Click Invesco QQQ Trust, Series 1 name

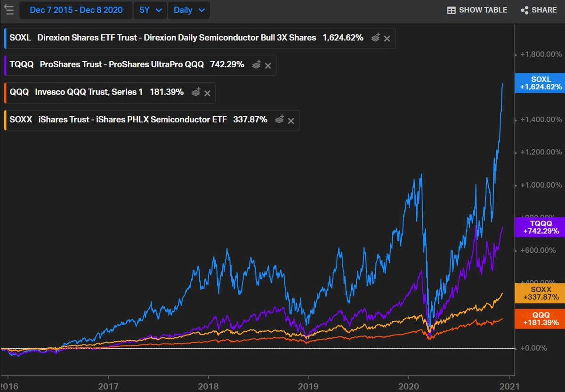[89, 92]
